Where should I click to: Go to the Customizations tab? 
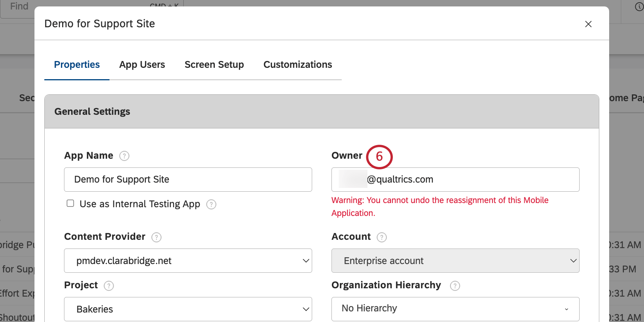coord(298,65)
